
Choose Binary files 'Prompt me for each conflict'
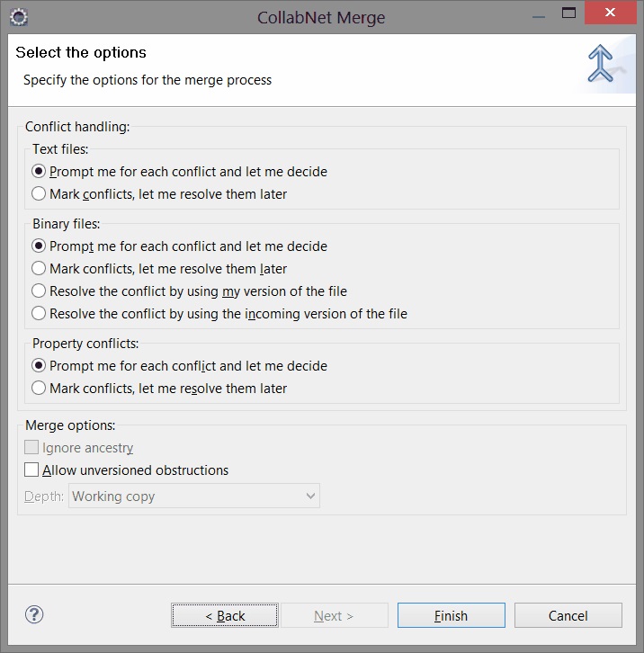(x=39, y=246)
